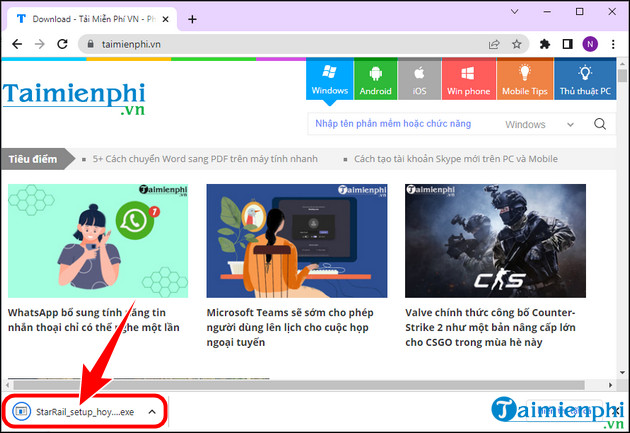Click the magnifying glass search icon
The image size is (630, 433).
click(x=600, y=124)
